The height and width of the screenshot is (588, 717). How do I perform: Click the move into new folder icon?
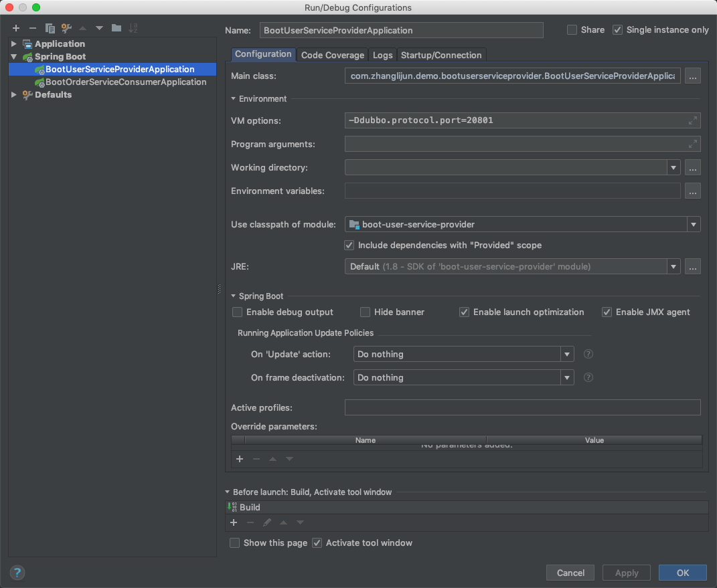coord(116,28)
